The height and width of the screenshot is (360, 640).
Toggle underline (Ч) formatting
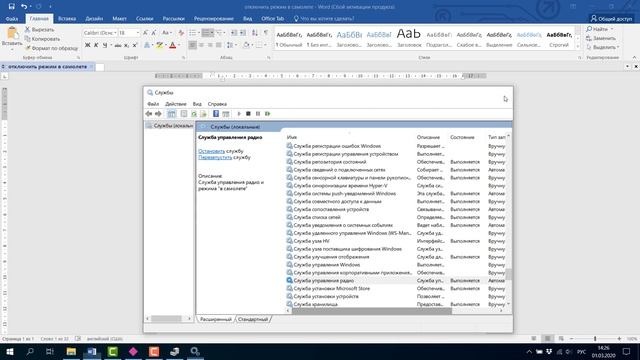click(x=105, y=45)
